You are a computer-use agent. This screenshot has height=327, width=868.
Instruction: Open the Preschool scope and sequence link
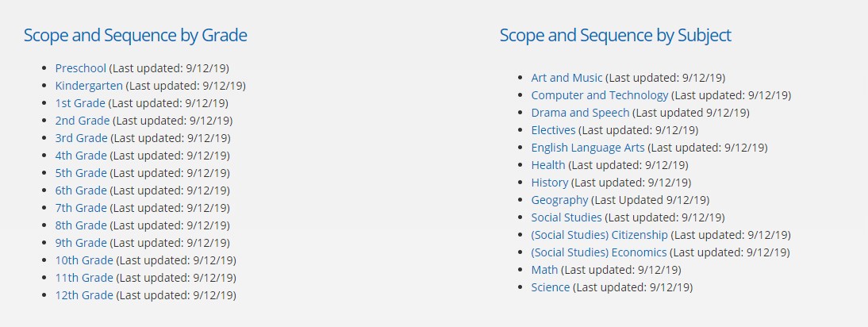81,68
